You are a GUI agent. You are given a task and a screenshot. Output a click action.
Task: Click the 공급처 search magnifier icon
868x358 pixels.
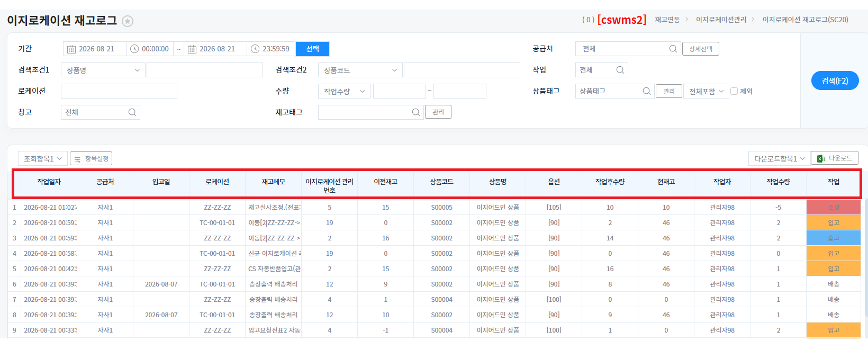673,49
